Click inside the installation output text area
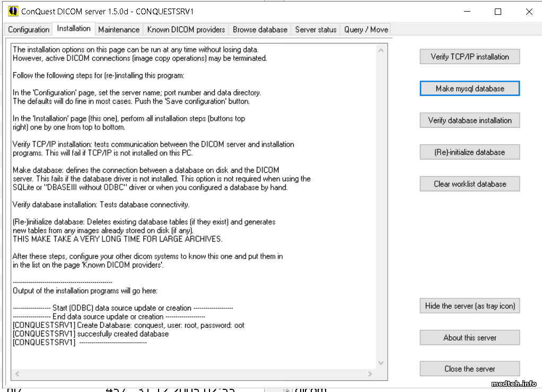Viewport: 542px width, 392px height. (191, 212)
